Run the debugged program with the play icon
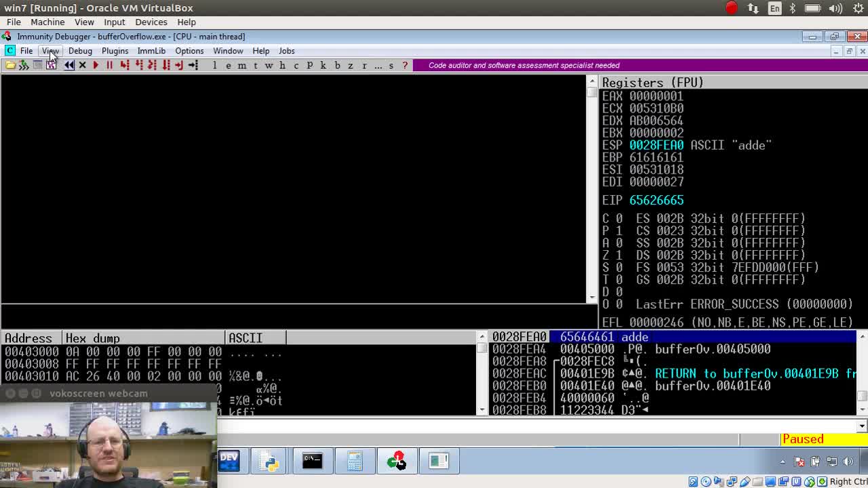This screenshot has width=868, height=488. click(x=95, y=65)
